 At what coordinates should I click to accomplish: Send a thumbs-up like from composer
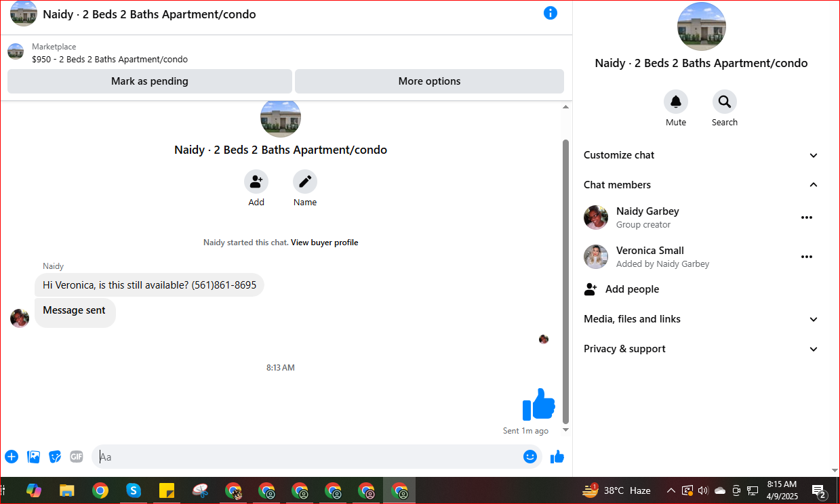click(x=557, y=457)
